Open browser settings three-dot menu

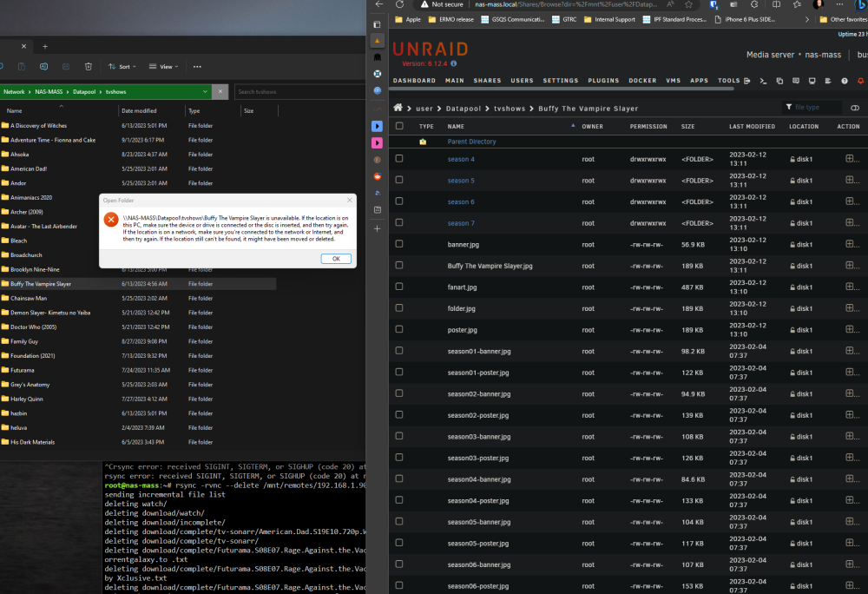pyautogui.click(x=839, y=4)
